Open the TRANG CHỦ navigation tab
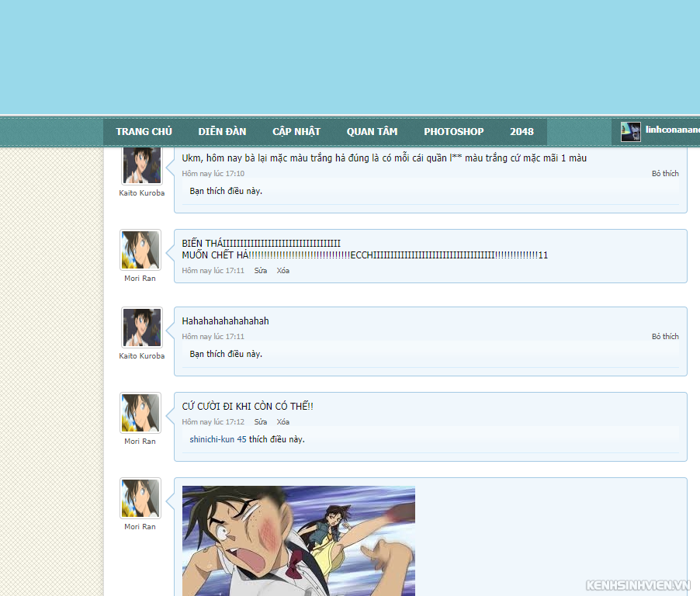 click(144, 132)
